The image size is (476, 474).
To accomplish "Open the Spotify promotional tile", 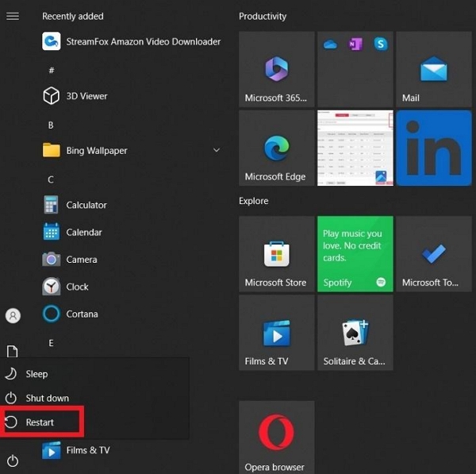I will point(355,254).
